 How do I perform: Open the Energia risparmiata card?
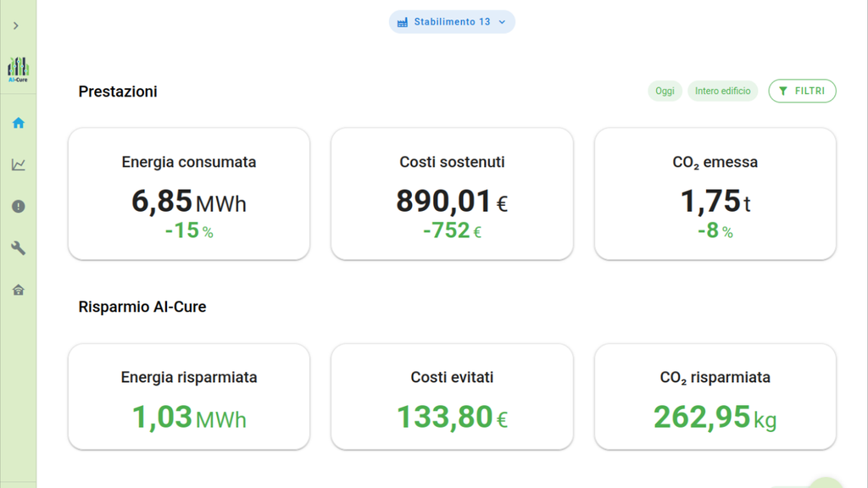click(x=189, y=396)
